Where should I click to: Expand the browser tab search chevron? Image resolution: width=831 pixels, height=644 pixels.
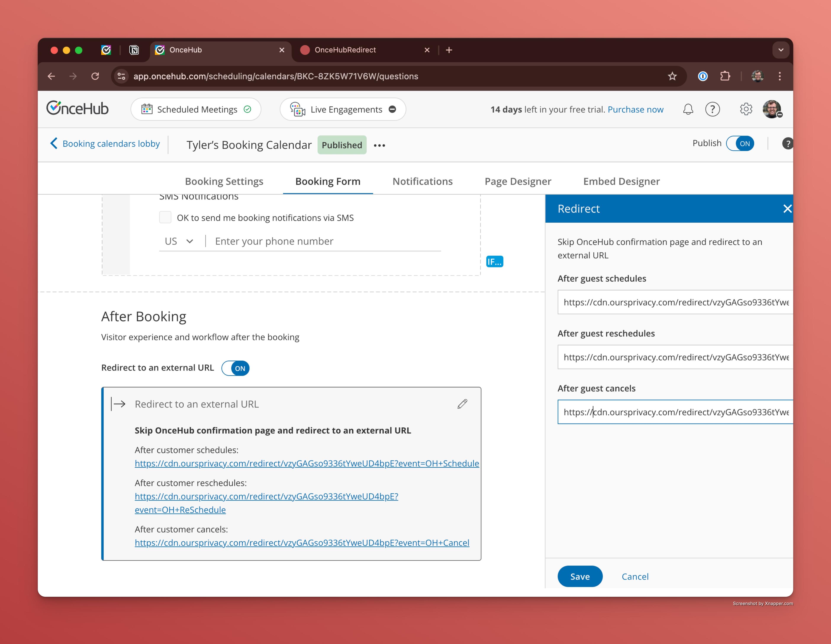[x=781, y=50]
